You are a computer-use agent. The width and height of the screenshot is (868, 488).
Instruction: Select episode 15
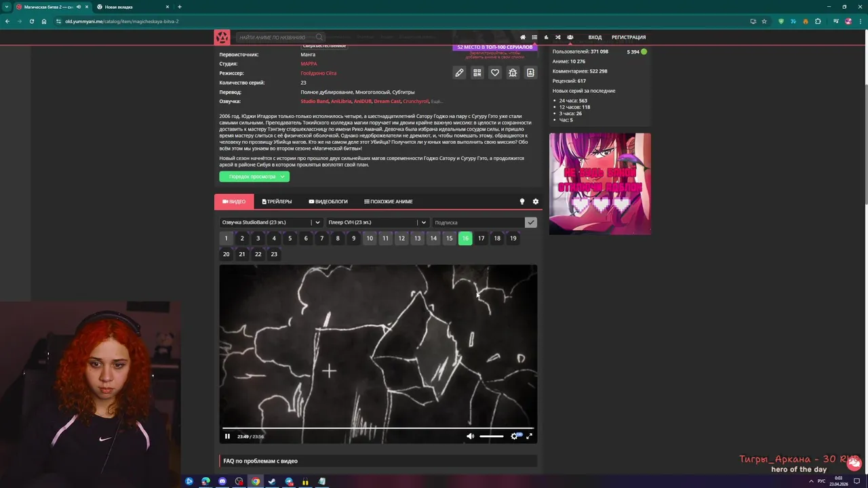[x=449, y=238]
